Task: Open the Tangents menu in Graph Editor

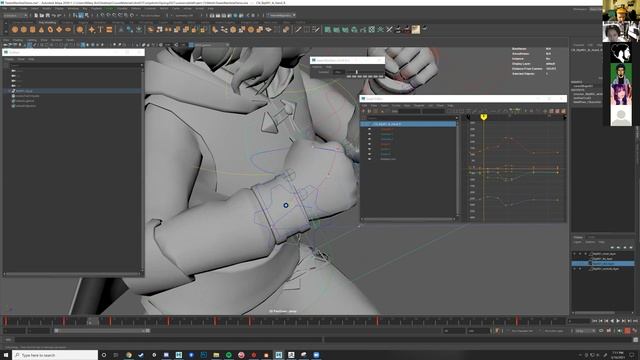Action: tap(419, 105)
